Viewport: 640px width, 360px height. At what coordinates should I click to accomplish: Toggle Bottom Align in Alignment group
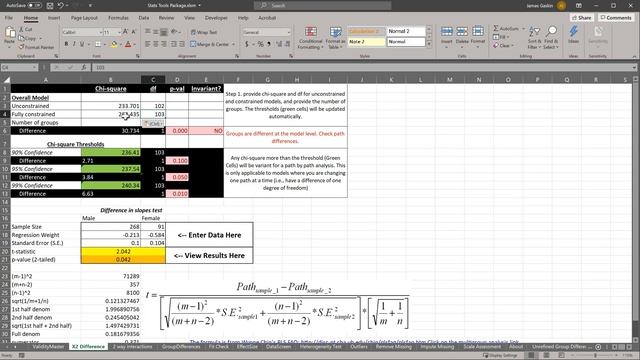pos(164,32)
